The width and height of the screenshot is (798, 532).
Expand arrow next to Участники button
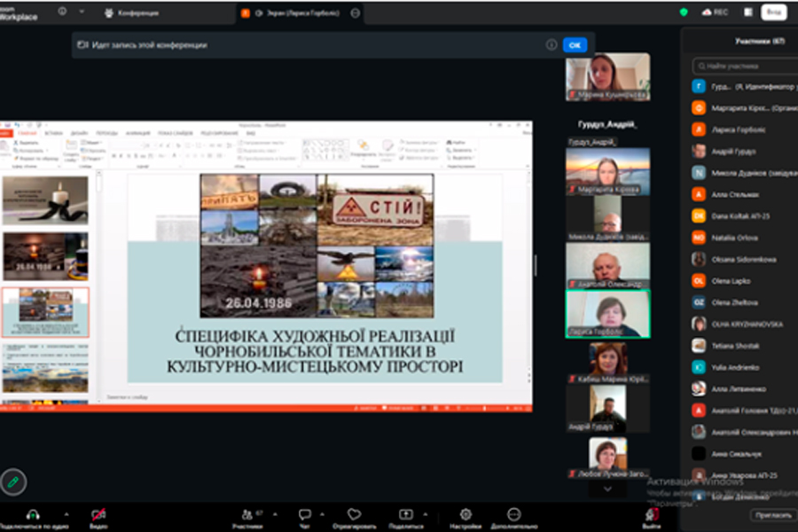[276, 514]
